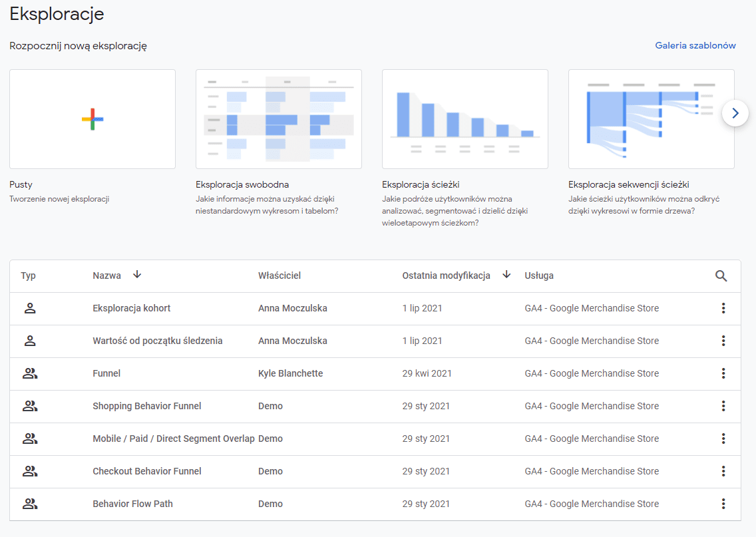The width and height of the screenshot is (756, 537).
Task: Sort by the Ostatnia modyfikacja arrow
Action: point(506,275)
